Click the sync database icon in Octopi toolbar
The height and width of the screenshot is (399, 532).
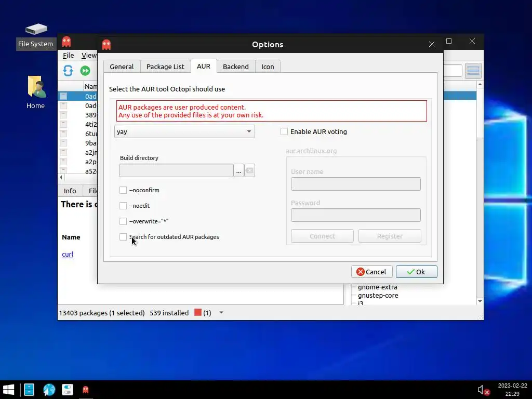[68, 71]
